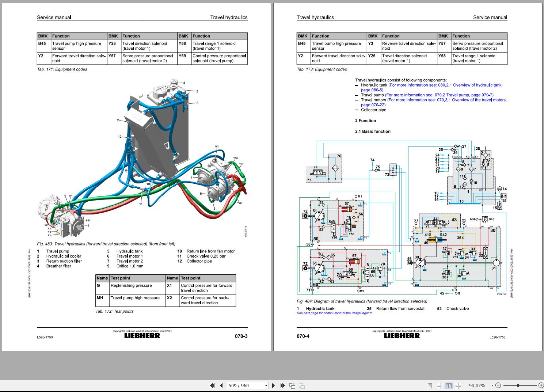544x392 pixels.
Task: Enable continuous scrolling page view
Action: pyautogui.click(x=439, y=385)
